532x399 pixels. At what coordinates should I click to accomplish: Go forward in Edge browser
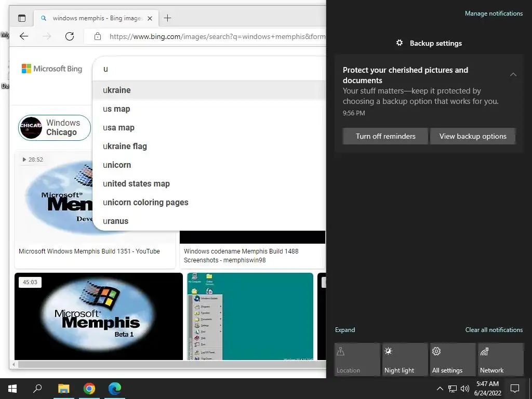47,36
